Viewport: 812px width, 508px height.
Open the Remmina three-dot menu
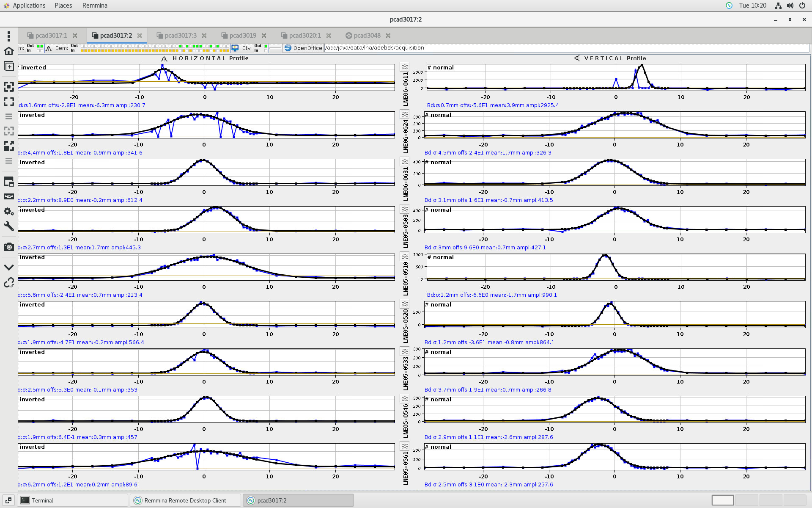tap(8, 36)
